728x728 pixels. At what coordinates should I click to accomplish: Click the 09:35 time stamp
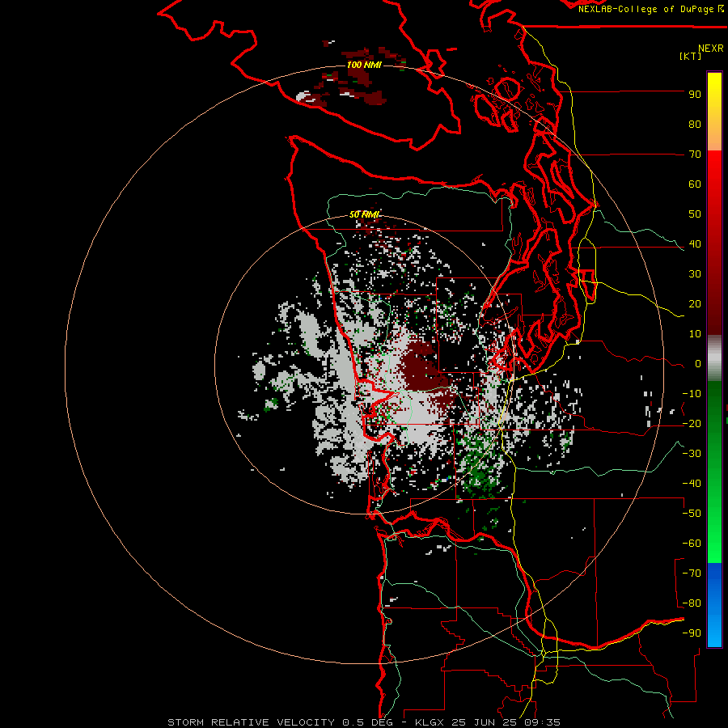tap(544, 722)
